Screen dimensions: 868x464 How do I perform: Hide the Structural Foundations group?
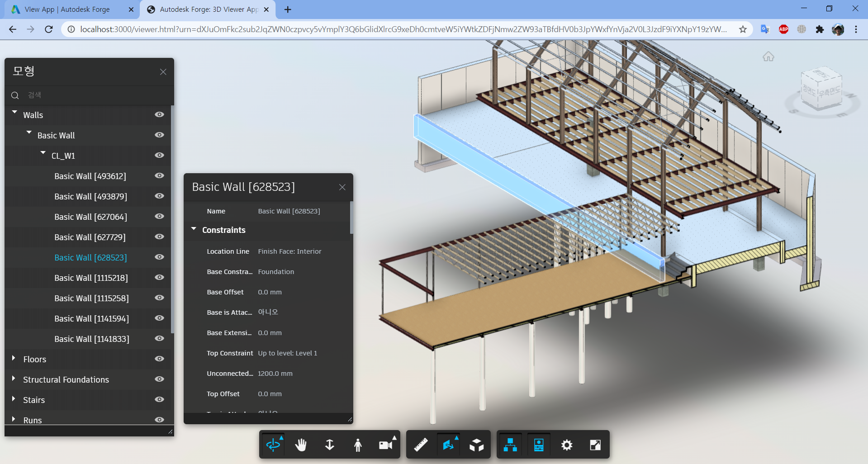tap(159, 379)
